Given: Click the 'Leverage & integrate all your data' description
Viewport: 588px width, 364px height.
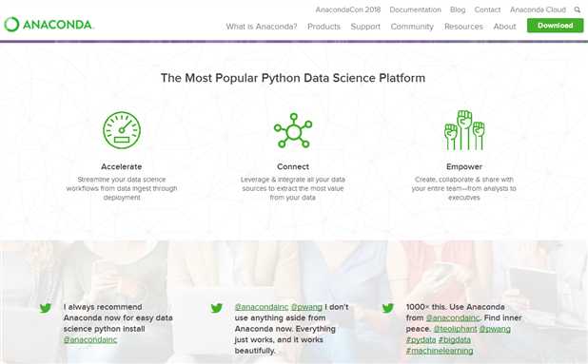Looking at the screenshot, I should pos(293,188).
